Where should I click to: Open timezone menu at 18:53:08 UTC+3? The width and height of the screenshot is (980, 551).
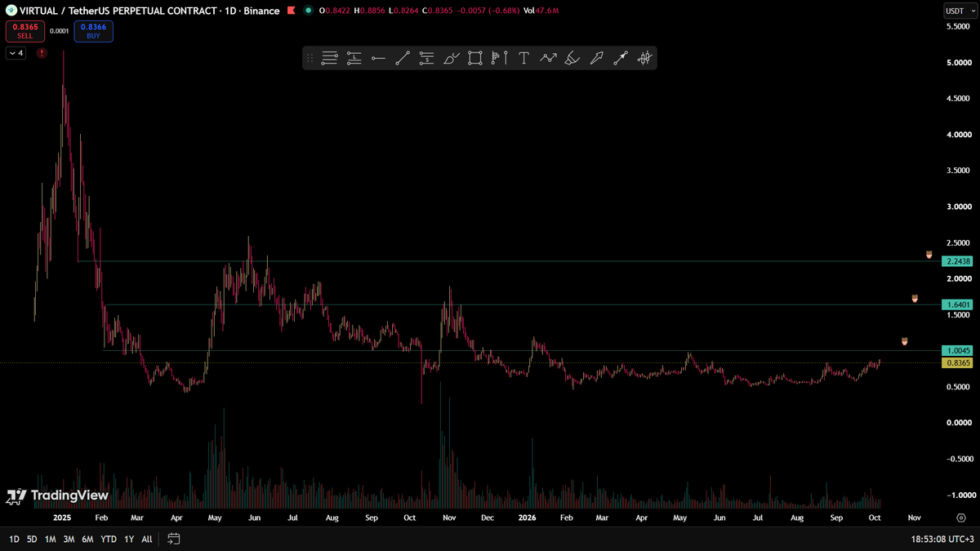[x=943, y=539]
